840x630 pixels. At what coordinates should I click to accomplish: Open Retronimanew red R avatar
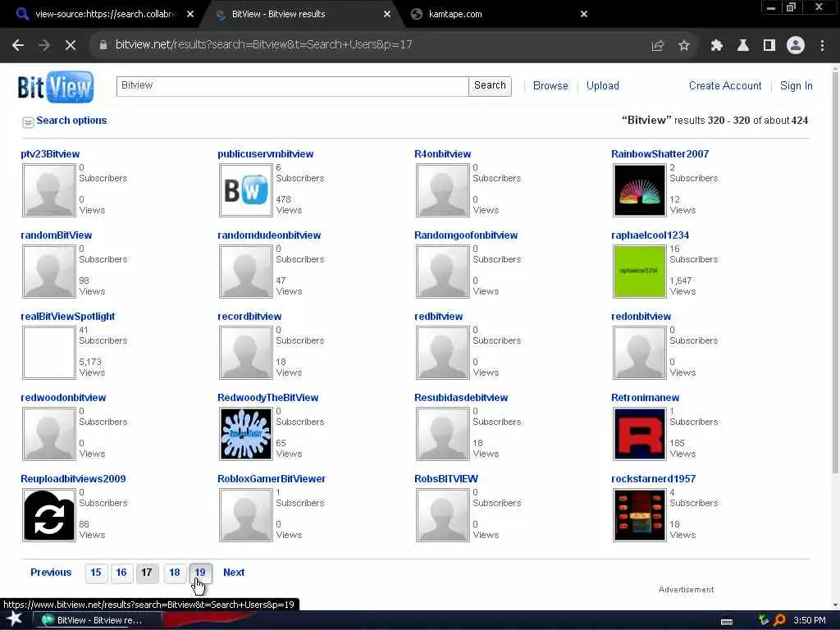640,434
